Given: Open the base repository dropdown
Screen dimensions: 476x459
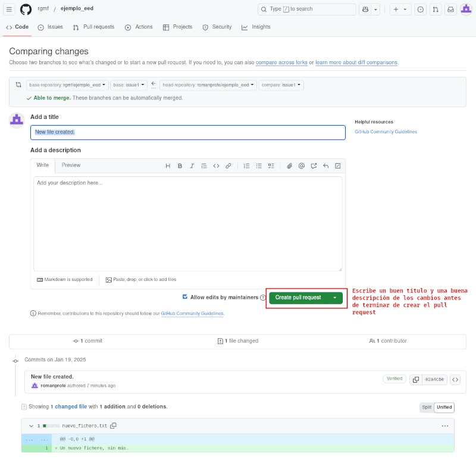Looking at the screenshot, I should click(x=66, y=85).
